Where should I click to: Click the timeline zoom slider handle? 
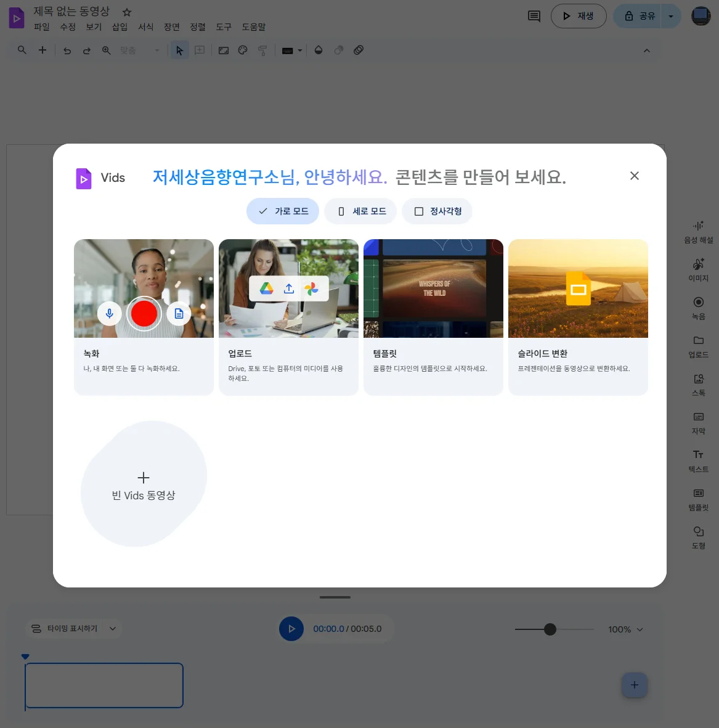point(550,629)
